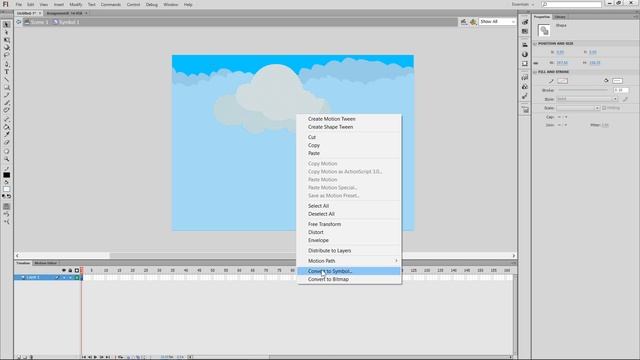Click the Layer 1 row in timeline
The height and width of the screenshot is (360, 640).
pos(47,278)
